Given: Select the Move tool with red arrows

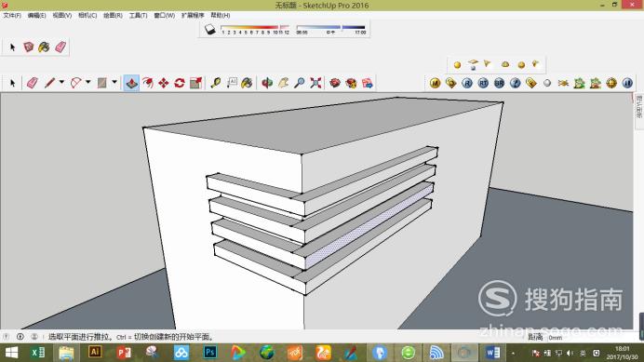Looking at the screenshot, I should click(x=164, y=83).
